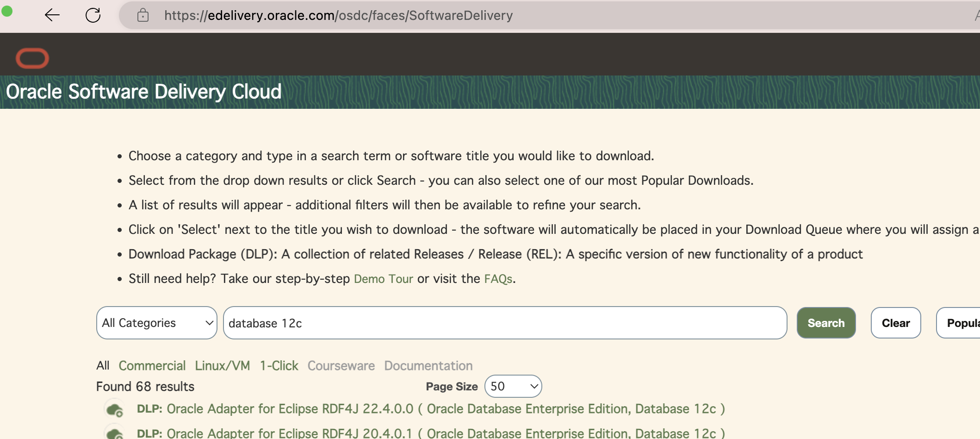Image resolution: width=980 pixels, height=439 pixels.
Task: Click the green Search button
Action: point(826,323)
